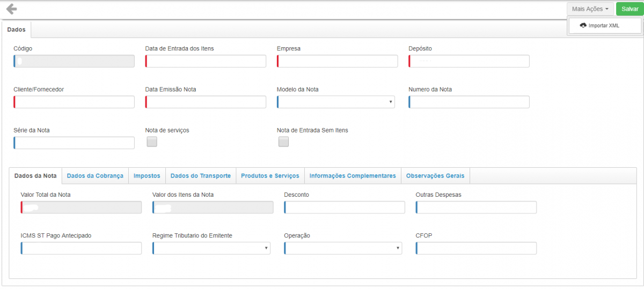This screenshot has width=644, height=289.
Task: Enable the Nota de serviços checkbox
Action: point(152,142)
